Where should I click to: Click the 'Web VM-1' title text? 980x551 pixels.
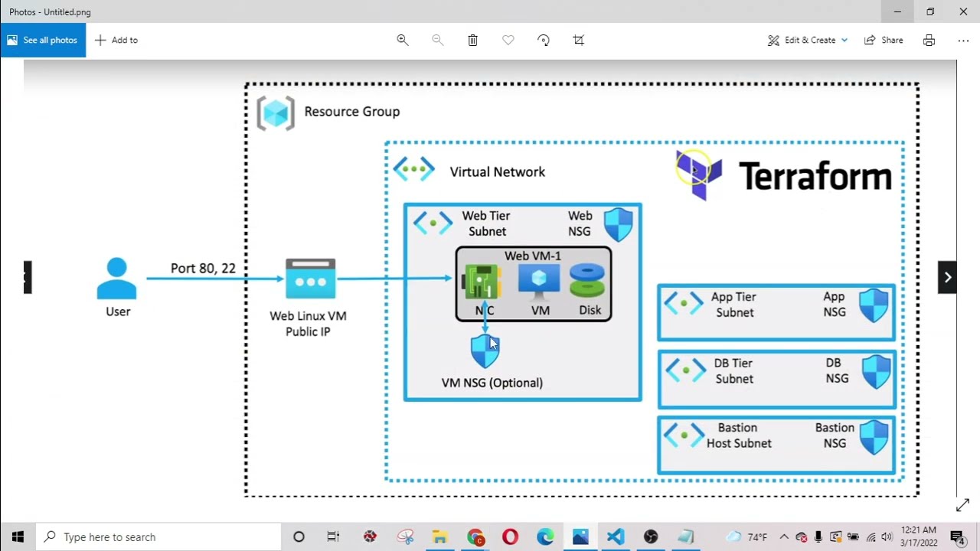point(533,256)
